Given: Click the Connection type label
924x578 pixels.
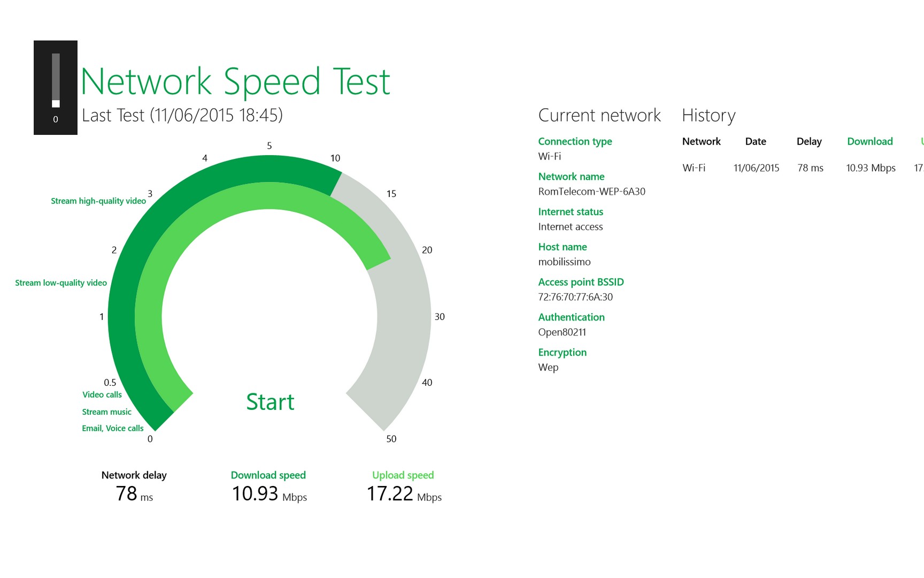Looking at the screenshot, I should [x=575, y=141].
